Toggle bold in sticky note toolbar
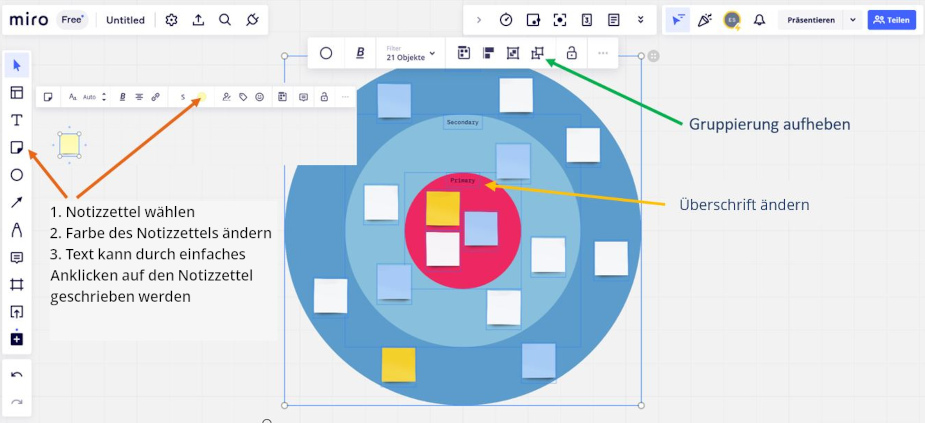This screenshot has height=423, width=925. [122, 97]
